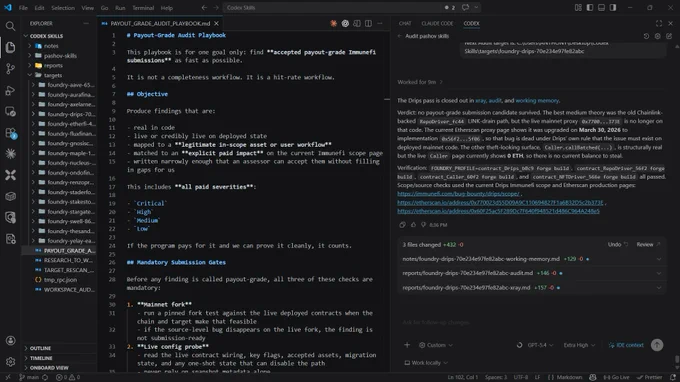Open Extensions view with update badge
The height and width of the screenshot is (382, 680).
(10, 133)
